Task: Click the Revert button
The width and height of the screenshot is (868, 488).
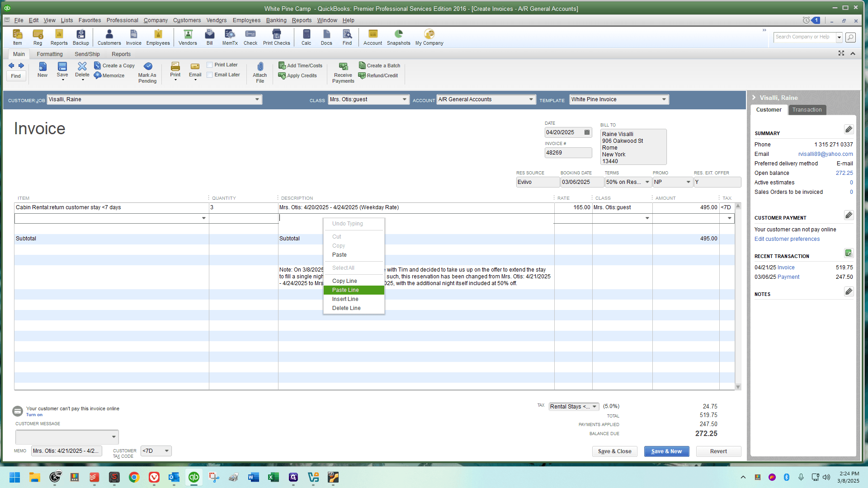Action: (x=718, y=451)
